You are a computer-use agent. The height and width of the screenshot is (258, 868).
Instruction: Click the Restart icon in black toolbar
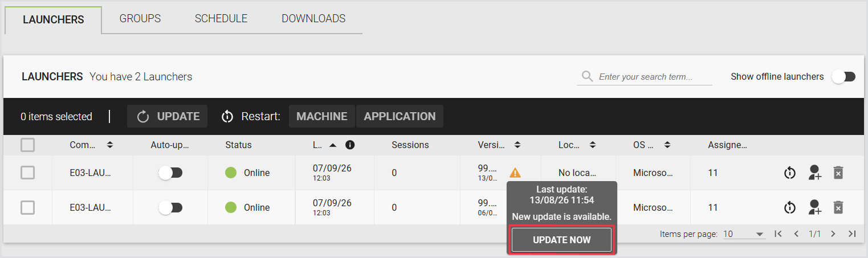click(227, 117)
